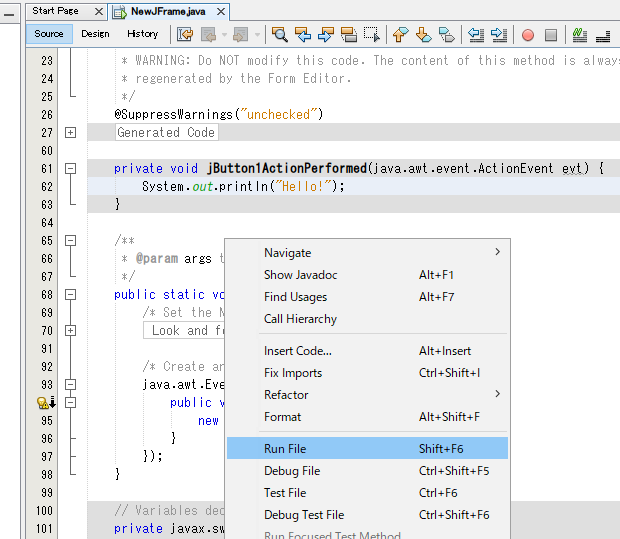620x539 pixels.
Task: Expand the Generated Code fold at line 27
Action: click(x=70, y=132)
